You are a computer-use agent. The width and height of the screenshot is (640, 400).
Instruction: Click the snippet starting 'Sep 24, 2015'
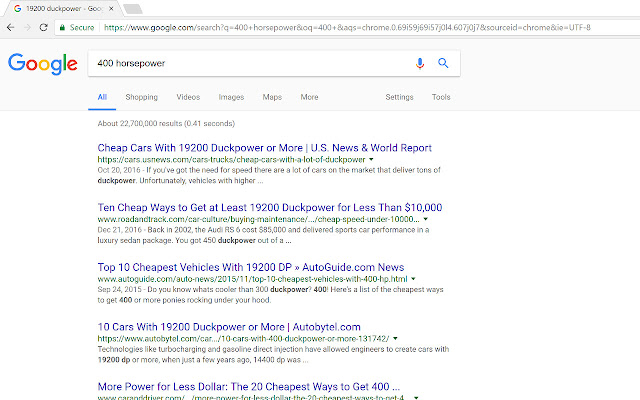coord(270,295)
